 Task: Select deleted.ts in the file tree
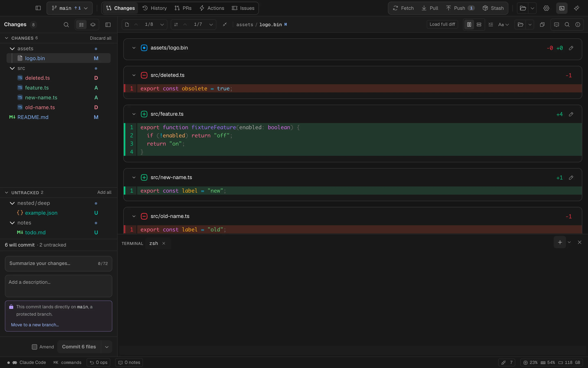pyautogui.click(x=59, y=78)
